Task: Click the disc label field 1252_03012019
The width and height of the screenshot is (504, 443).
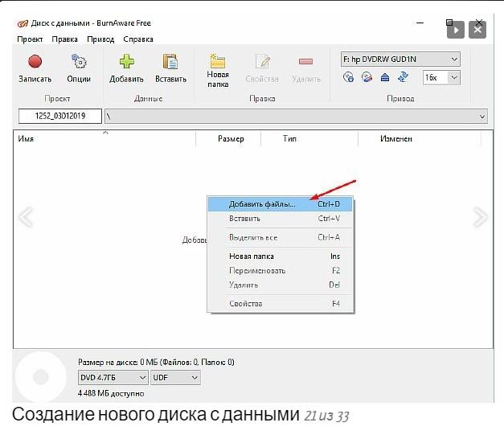Action: (60, 116)
